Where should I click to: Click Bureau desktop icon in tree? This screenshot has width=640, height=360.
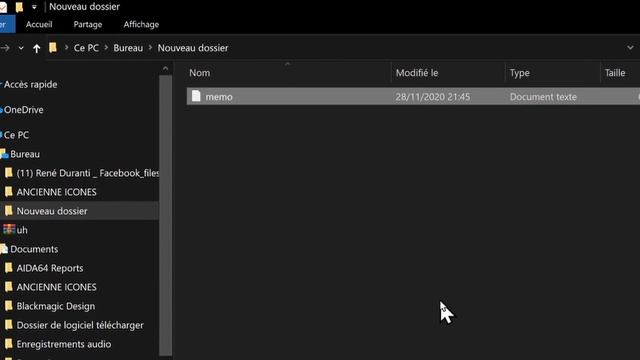4,154
